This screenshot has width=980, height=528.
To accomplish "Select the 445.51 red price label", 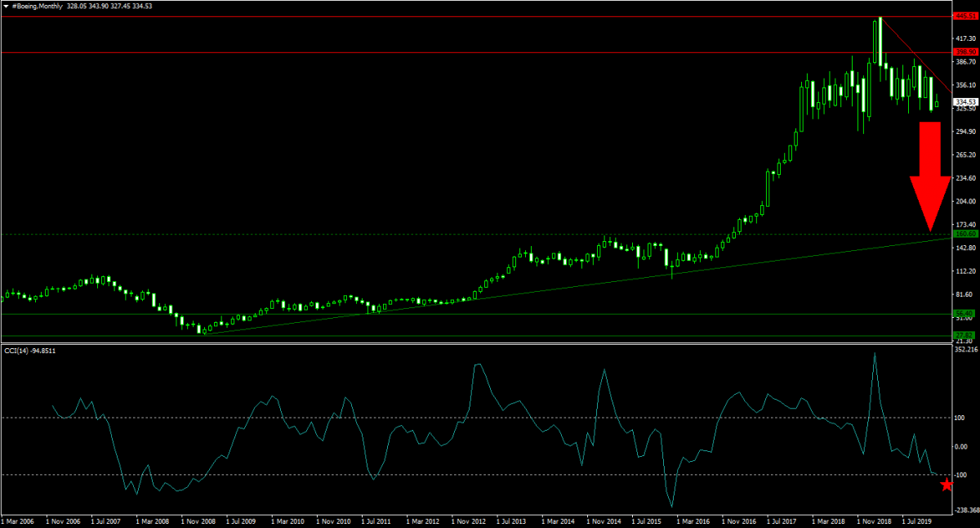I will coord(964,16).
